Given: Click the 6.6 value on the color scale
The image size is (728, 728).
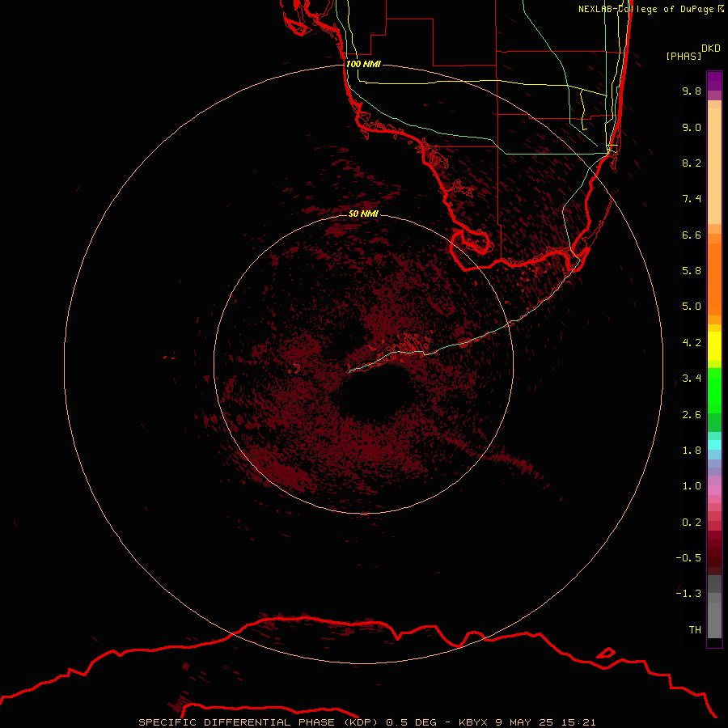Looking at the screenshot, I should 692,235.
